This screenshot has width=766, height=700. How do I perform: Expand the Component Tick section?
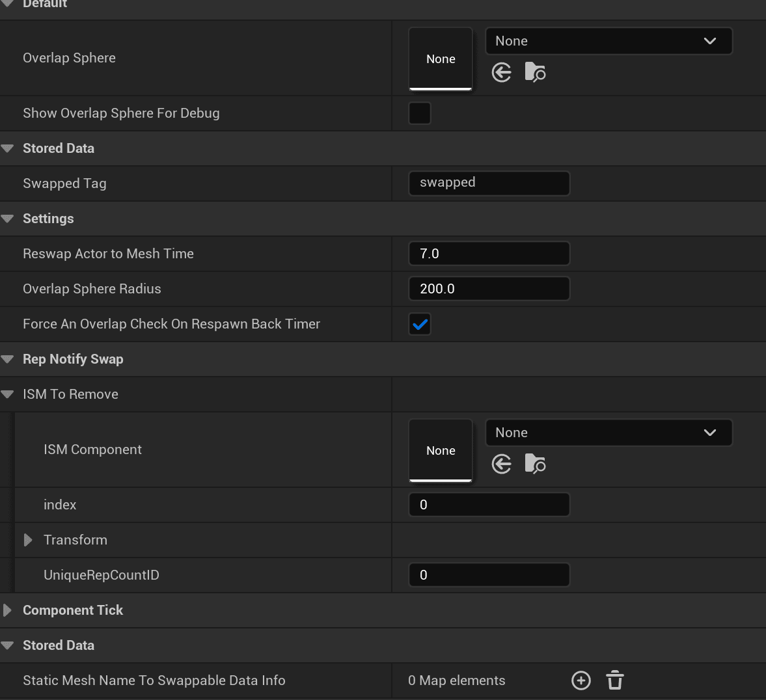click(x=7, y=610)
